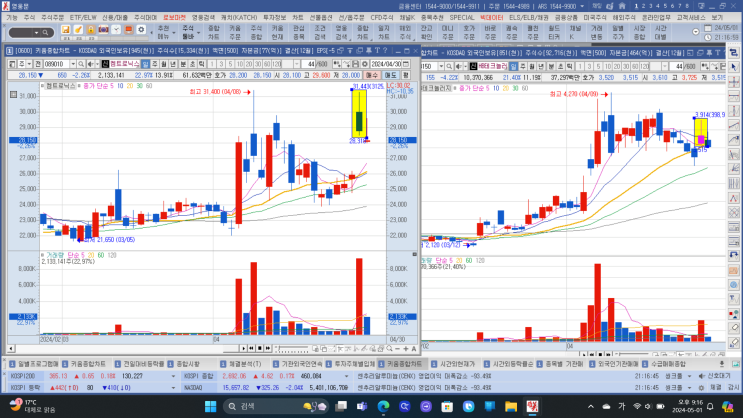Click the padlock screen-lock icon
Screen dimensions: 743x418
pyautogui.click(x=91, y=30)
